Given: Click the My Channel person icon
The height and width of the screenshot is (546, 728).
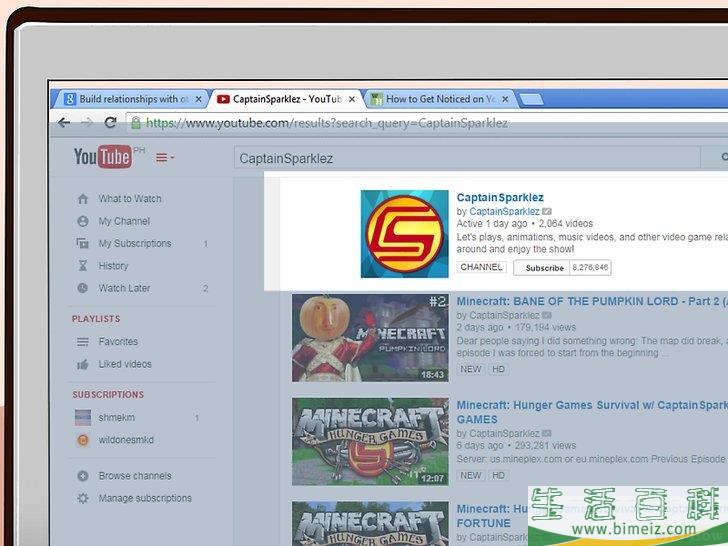Looking at the screenshot, I should tap(83, 221).
